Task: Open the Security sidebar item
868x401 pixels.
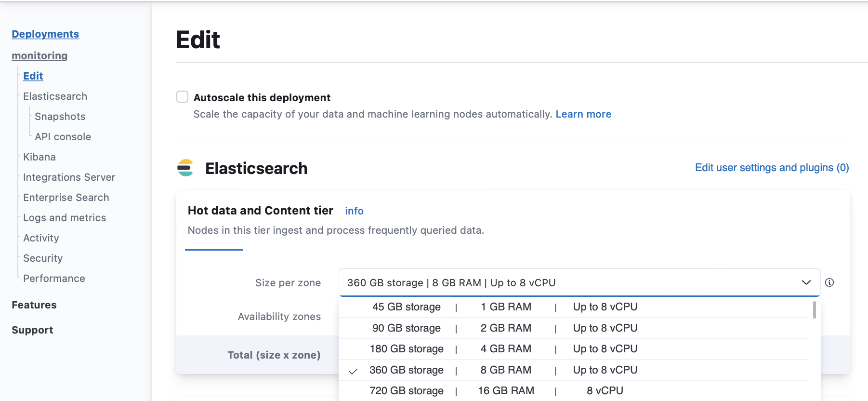Action: [x=43, y=258]
